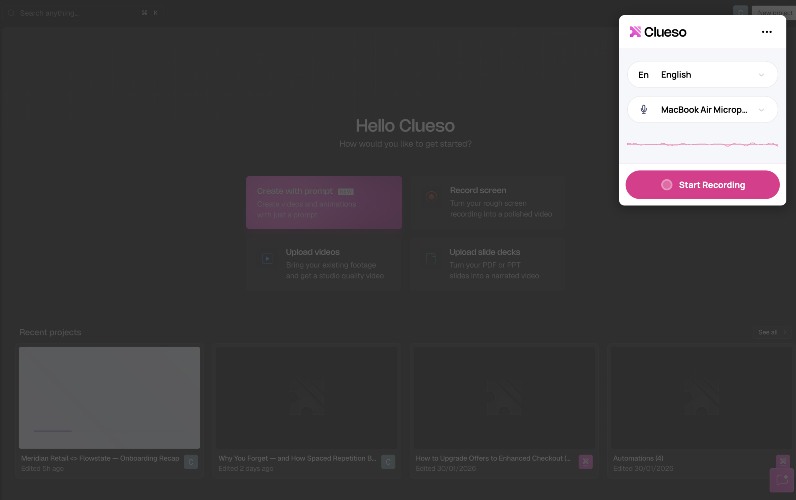Click the Clueso badge on Automations card
Viewport: 796px width, 500px height.
[x=783, y=461]
